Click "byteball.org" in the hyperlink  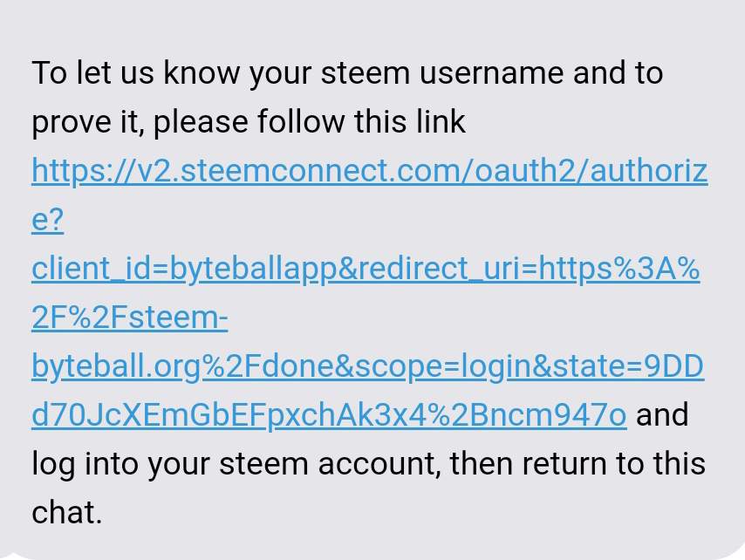click(x=116, y=367)
